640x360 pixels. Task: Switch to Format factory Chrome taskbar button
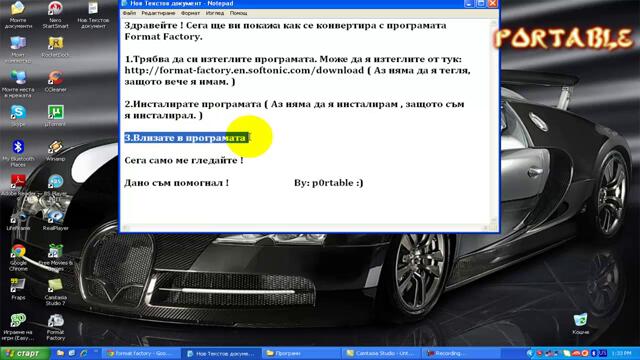(141, 353)
